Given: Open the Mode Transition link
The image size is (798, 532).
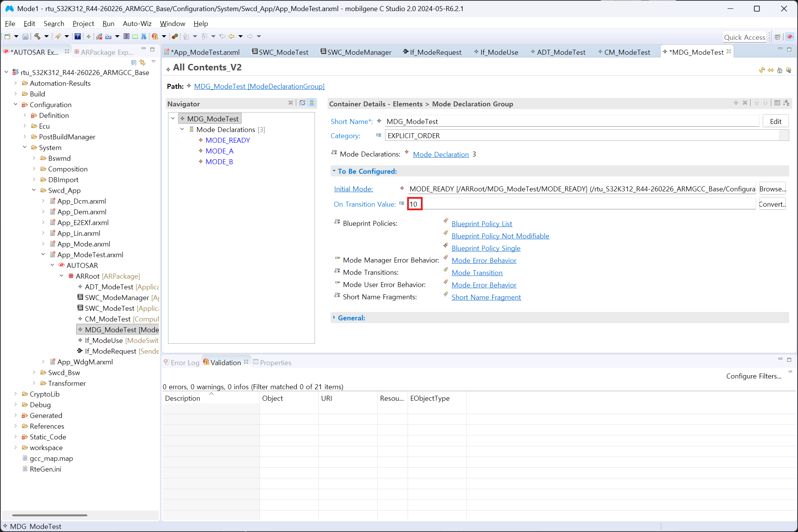Looking at the screenshot, I should point(477,273).
